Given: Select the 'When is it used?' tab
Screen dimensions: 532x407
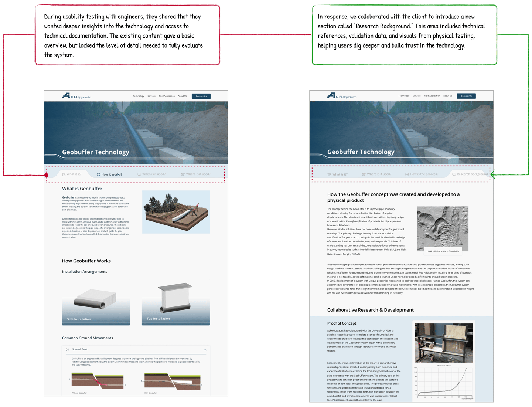Looking at the screenshot, I should click(x=151, y=174).
